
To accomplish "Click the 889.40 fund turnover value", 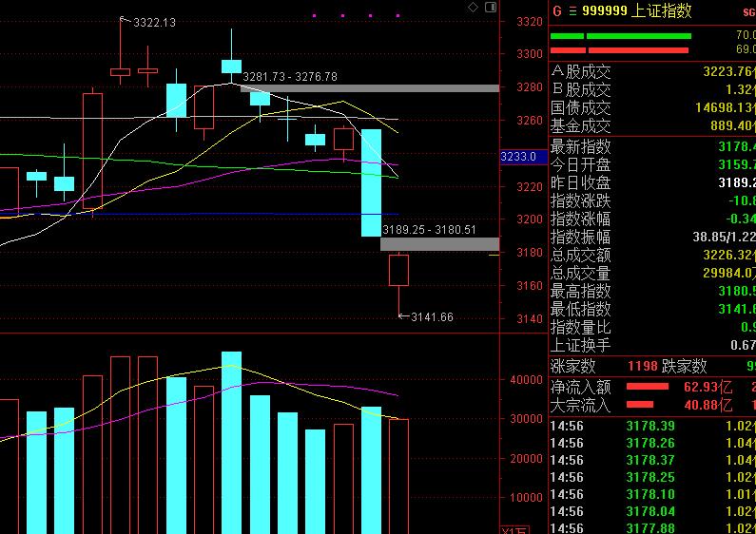I will point(733,125).
